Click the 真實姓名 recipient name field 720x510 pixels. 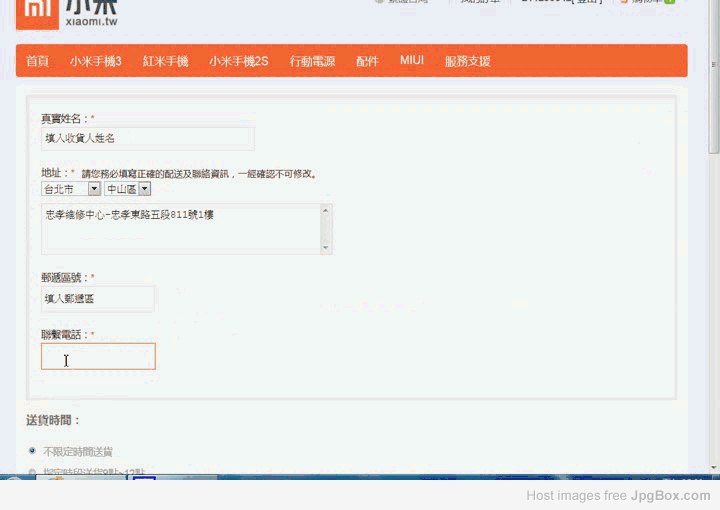click(x=147, y=138)
